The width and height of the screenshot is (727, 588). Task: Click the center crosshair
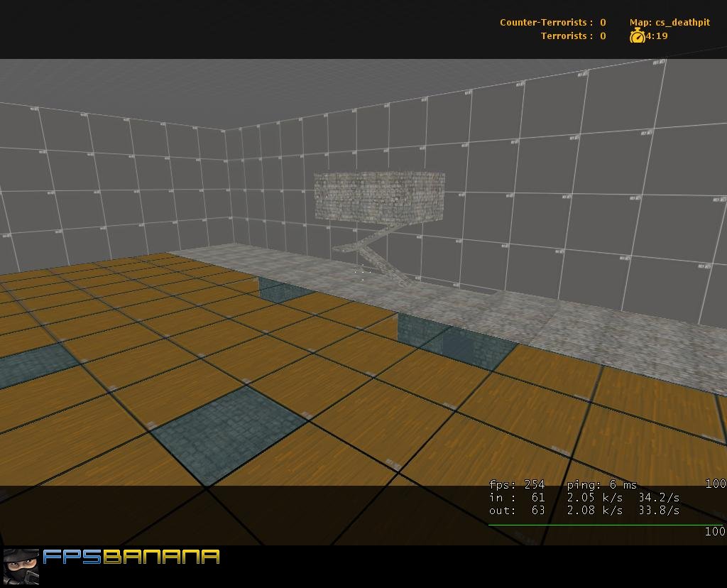click(x=362, y=272)
